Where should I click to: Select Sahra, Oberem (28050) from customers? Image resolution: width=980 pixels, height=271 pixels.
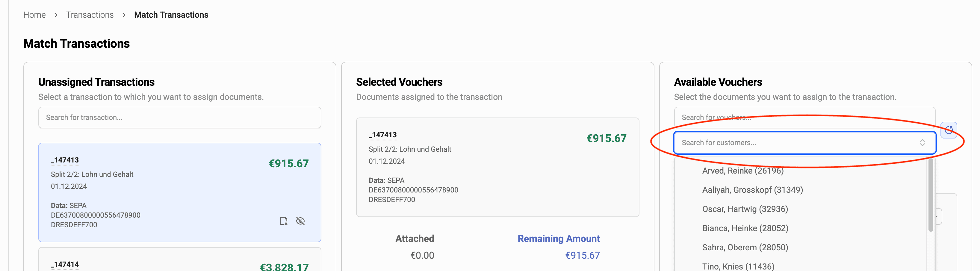(745, 247)
